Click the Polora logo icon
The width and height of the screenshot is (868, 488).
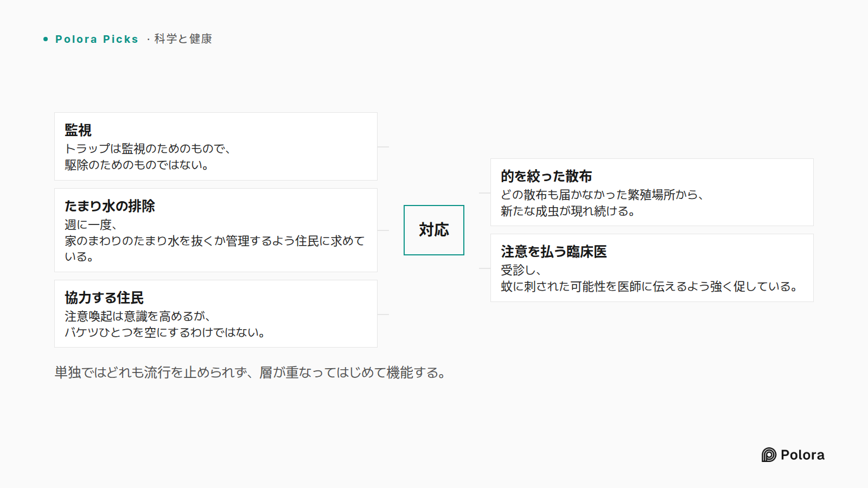point(769,455)
